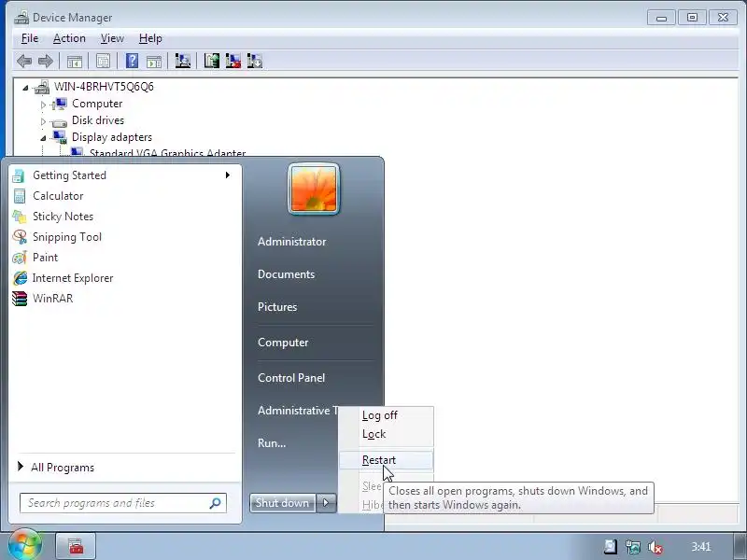The height and width of the screenshot is (560, 747).
Task: Open Control Panel
Action: (291, 378)
